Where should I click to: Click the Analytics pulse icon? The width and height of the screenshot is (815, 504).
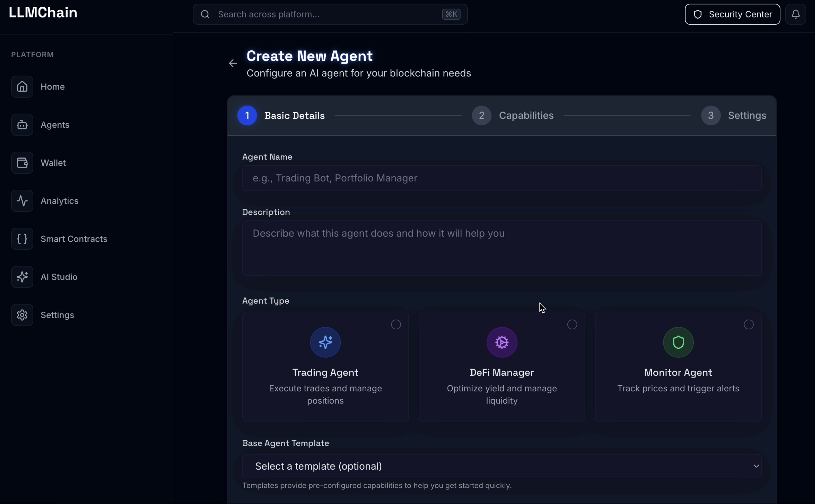[x=22, y=201]
